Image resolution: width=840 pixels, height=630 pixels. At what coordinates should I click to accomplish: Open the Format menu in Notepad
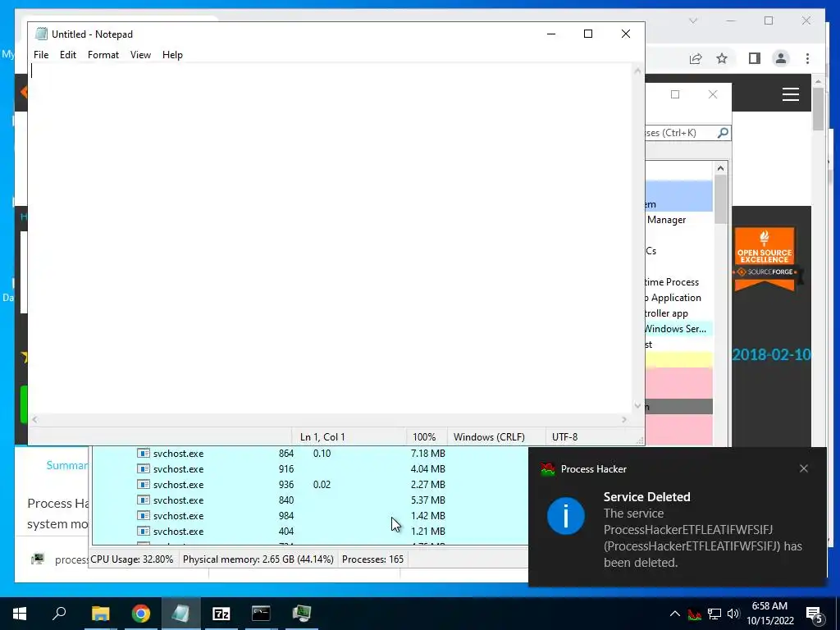click(103, 55)
